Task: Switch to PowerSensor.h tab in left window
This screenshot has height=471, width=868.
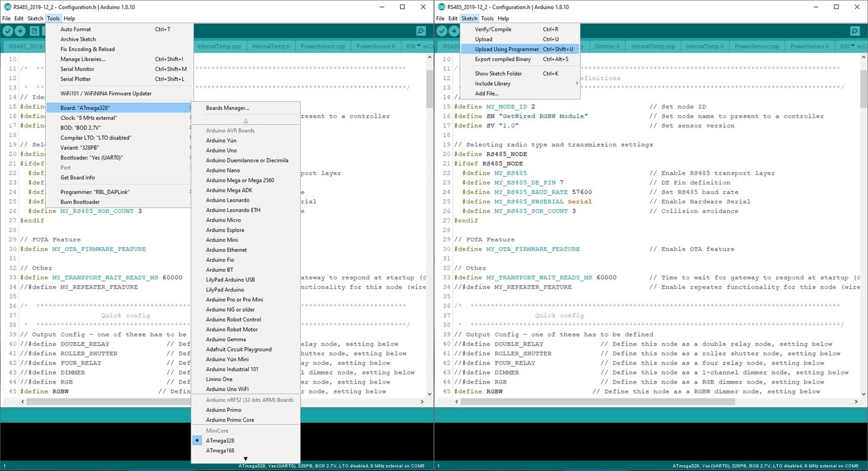Action: (x=376, y=46)
